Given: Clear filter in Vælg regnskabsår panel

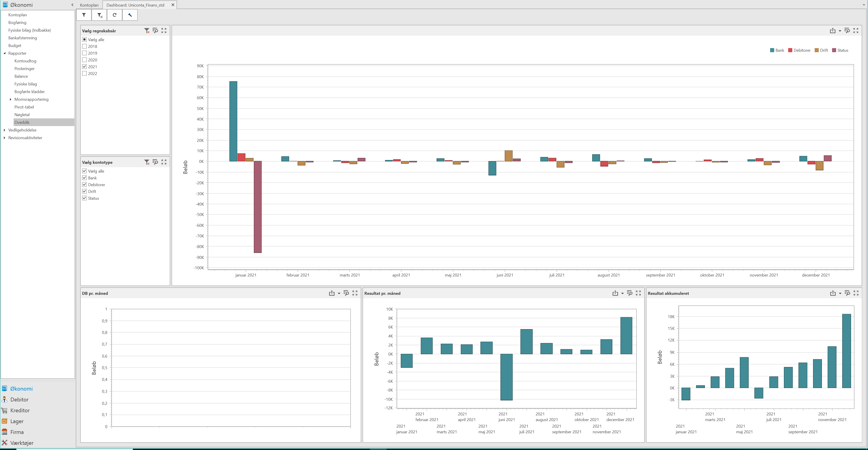Looking at the screenshot, I should (x=147, y=31).
